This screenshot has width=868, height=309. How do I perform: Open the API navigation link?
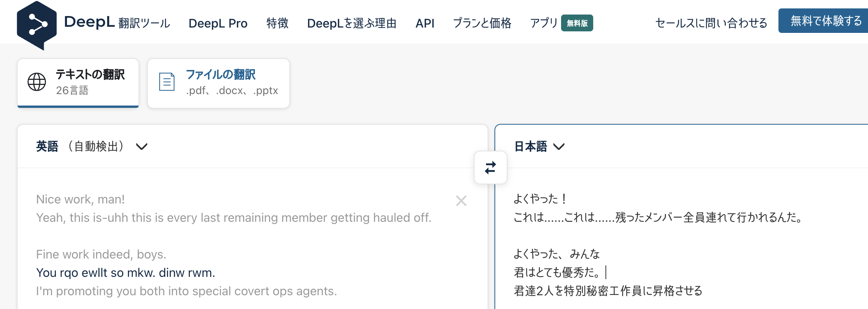425,23
